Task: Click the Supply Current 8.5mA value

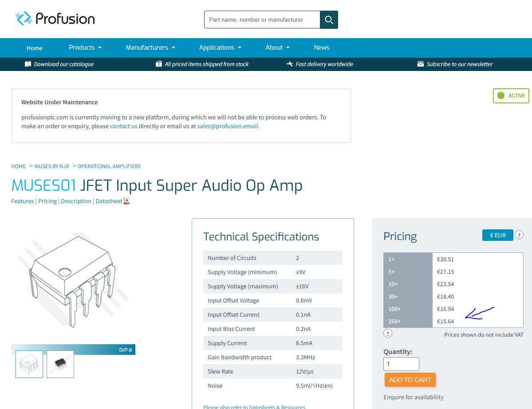Action: coord(304,343)
